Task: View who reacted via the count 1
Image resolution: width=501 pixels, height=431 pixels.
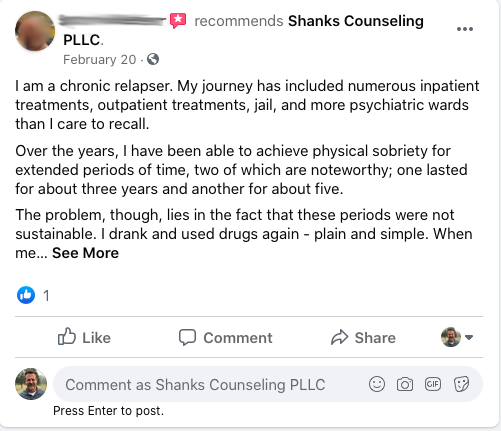Action: tap(46, 295)
